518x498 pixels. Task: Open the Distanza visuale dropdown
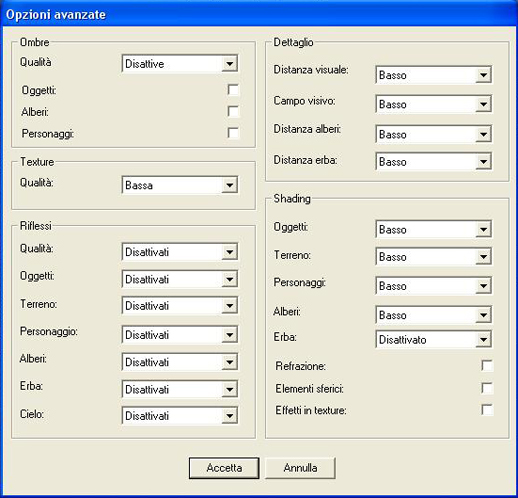pos(434,75)
